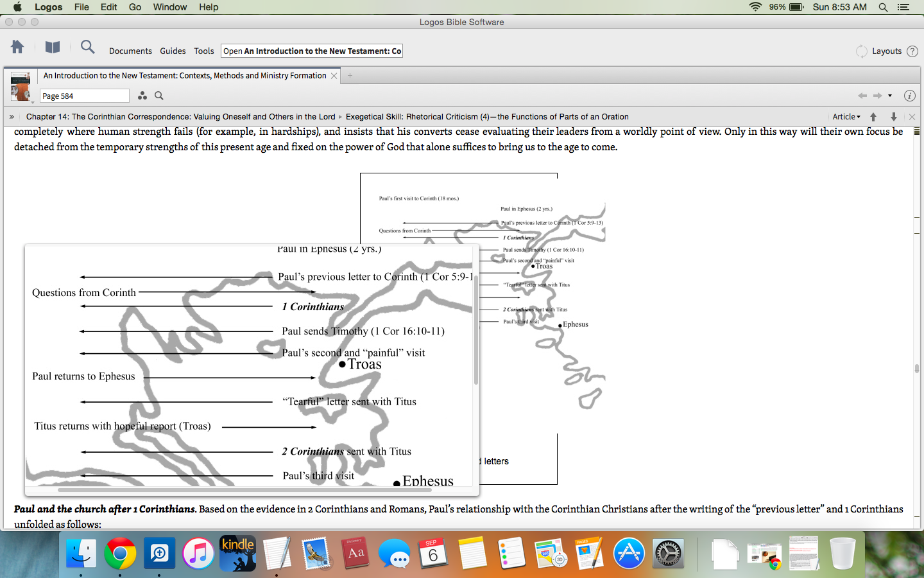Click the scrollbar inside the zoomed map popup
This screenshot has width=924, height=578.
(475, 334)
